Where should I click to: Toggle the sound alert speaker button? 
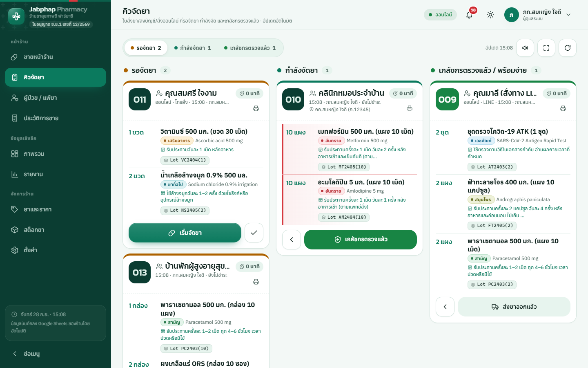(525, 48)
